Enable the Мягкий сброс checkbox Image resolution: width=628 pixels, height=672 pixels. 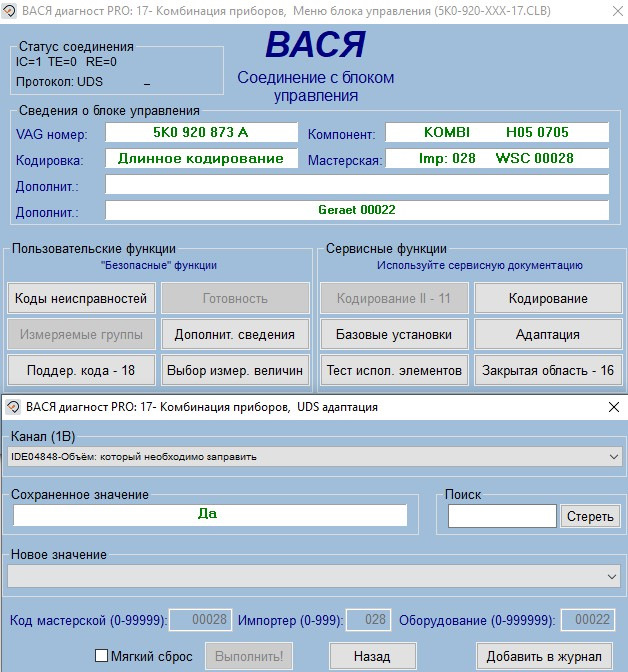click(101, 656)
